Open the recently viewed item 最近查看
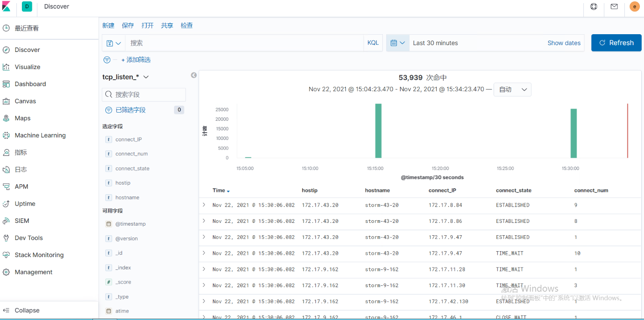Viewport: 644px width, 320px height. point(26,28)
